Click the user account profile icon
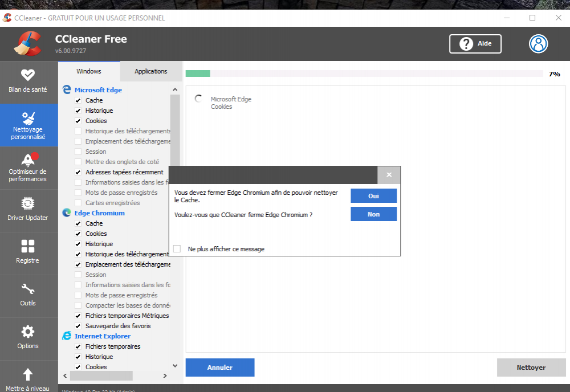 [x=538, y=44]
